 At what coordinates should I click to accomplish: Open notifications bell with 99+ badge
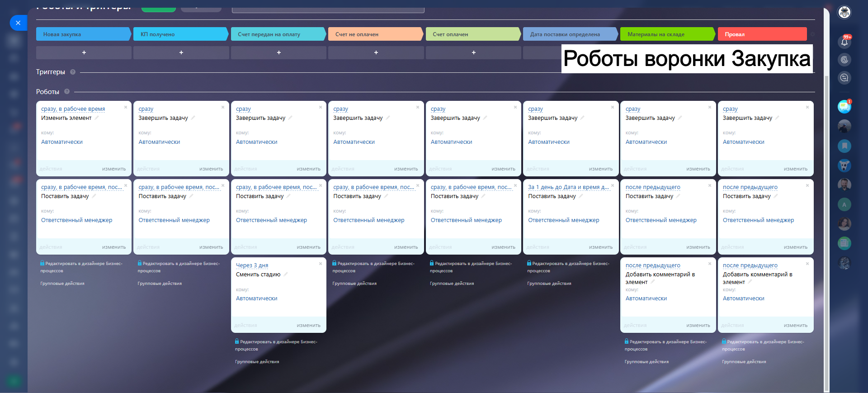(x=844, y=42)
